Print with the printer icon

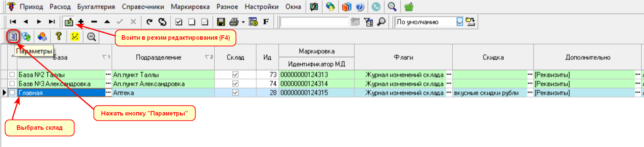point(234,22)
